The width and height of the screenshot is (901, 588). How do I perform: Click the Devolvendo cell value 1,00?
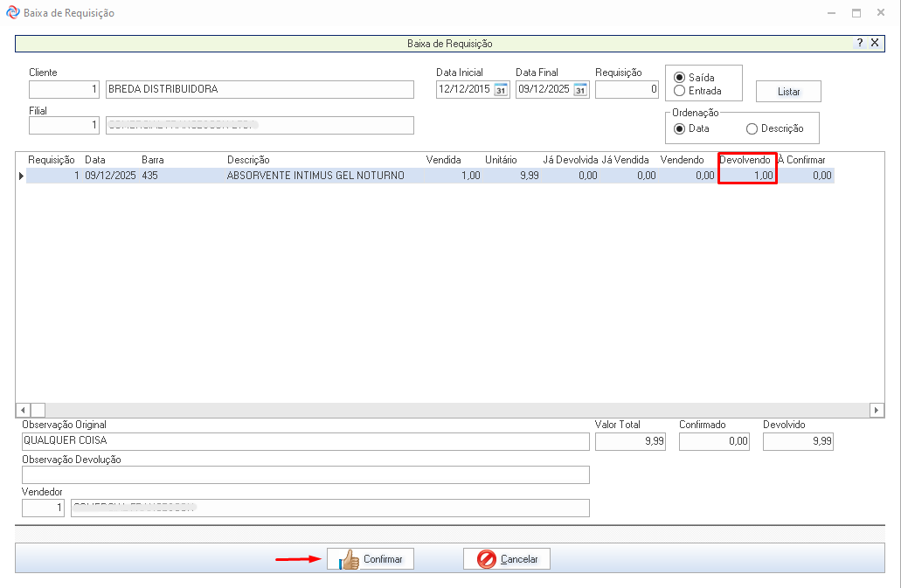[x=747, y=176]
